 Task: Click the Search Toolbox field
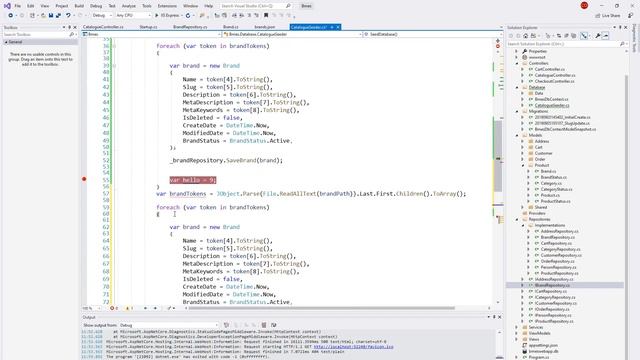pos(39,35)
